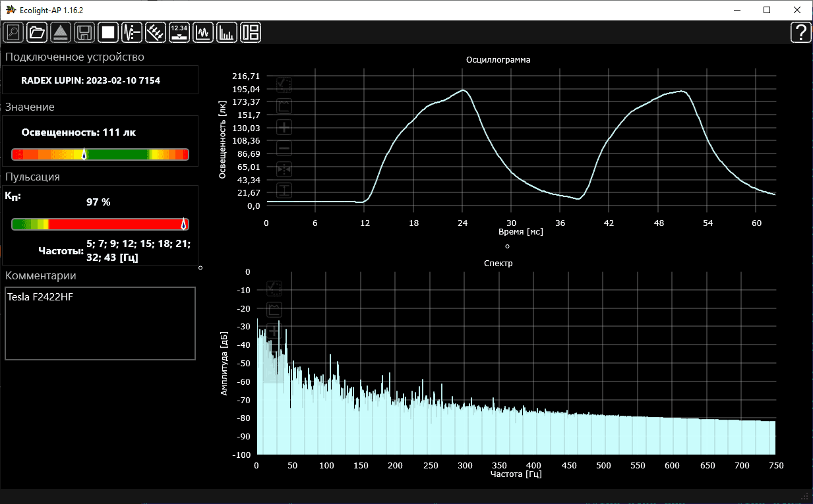The image size is (813, 504).
Task: Click the search device magnifier icon
Action: pyautogui.click(x=13, y=32)
